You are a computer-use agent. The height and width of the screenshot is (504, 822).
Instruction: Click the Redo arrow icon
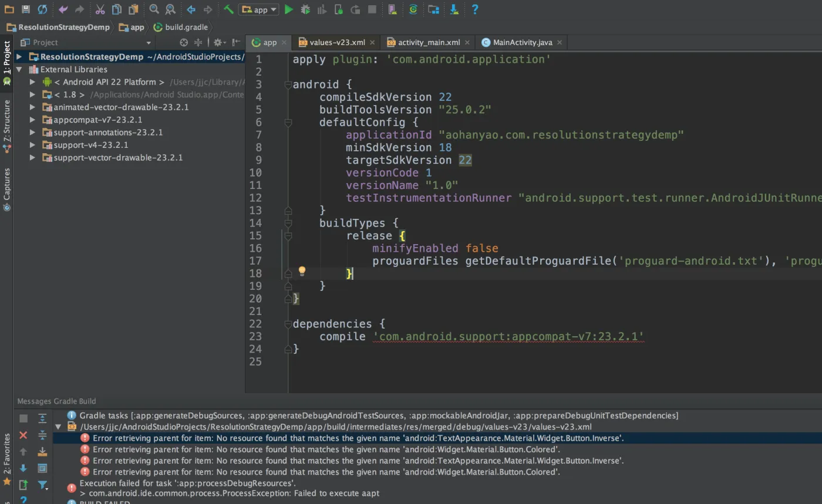(79, 9)
